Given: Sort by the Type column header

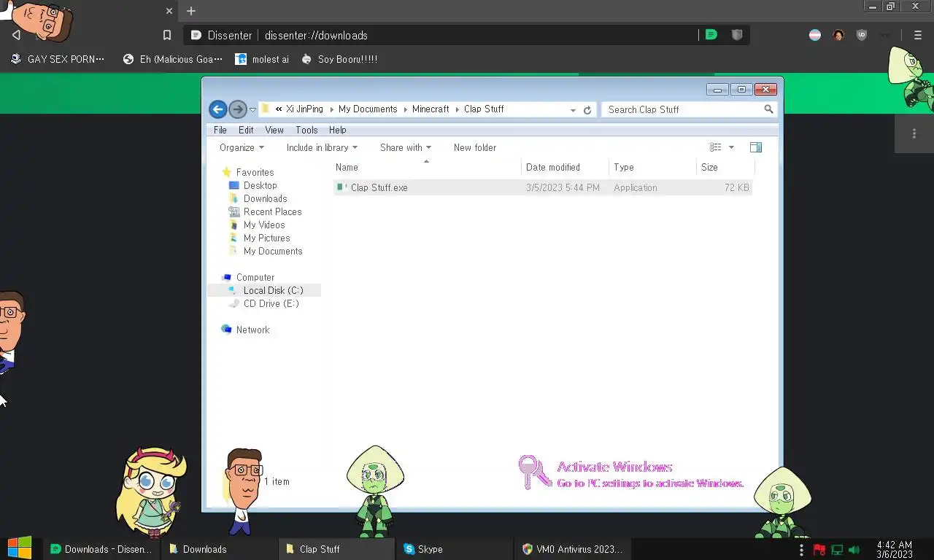Looking at the screenshot, I should click(x=652, y=167).
